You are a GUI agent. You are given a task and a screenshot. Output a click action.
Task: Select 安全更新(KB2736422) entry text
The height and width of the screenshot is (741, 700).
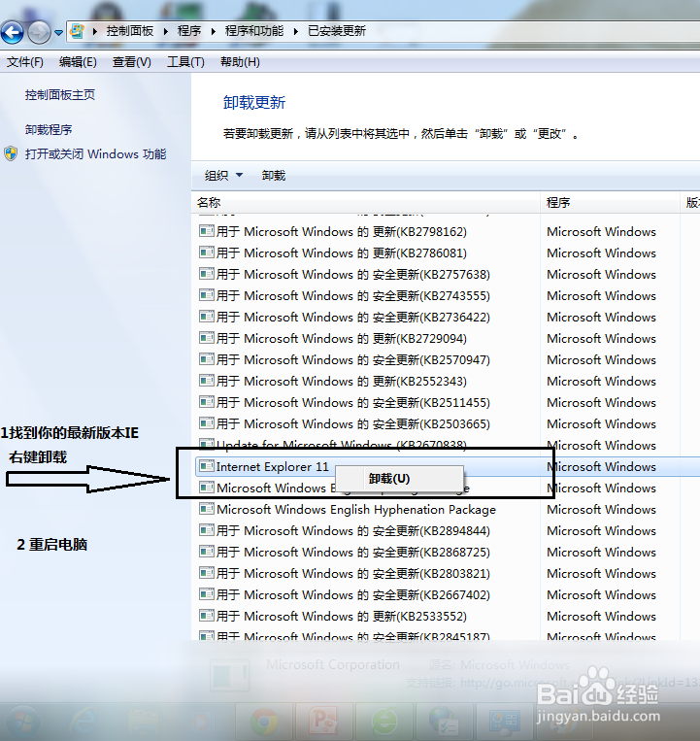coord(353,318)
